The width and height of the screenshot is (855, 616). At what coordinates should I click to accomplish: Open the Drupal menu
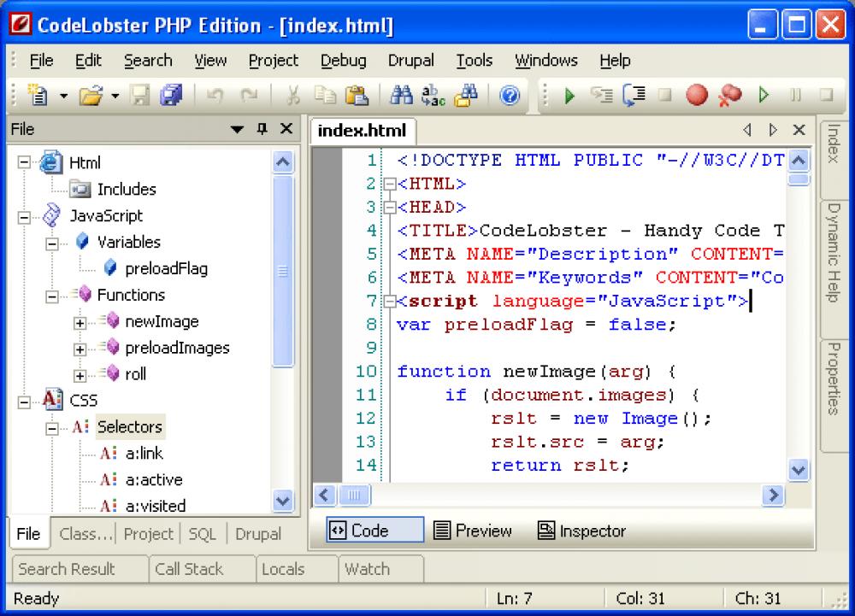pyautogui.click(x=410, y=60)
